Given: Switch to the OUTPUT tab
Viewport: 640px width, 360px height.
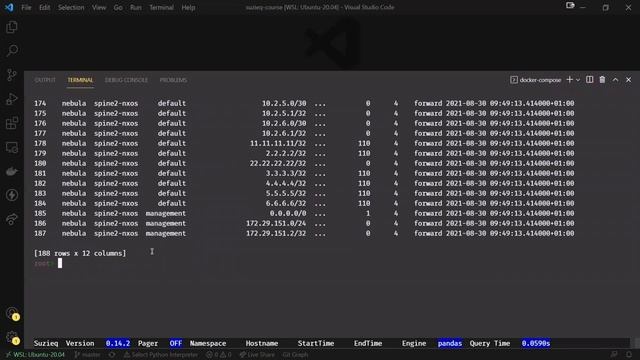Looking at the screenshot, I should click(x=45, y=80).
